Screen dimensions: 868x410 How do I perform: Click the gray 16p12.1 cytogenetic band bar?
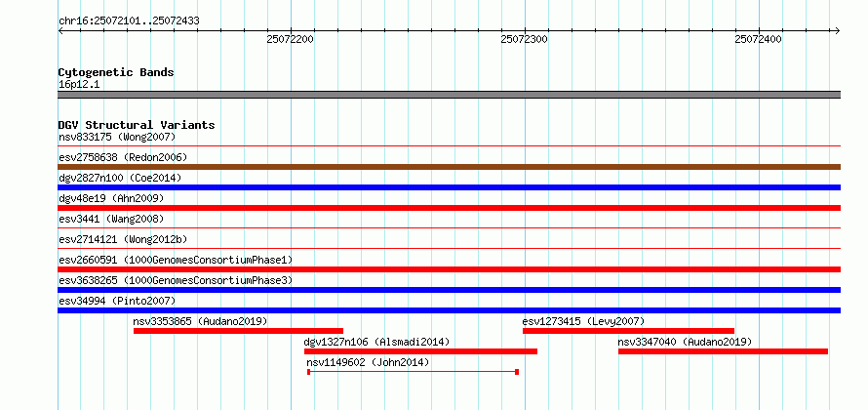click(x=449, y=95)
